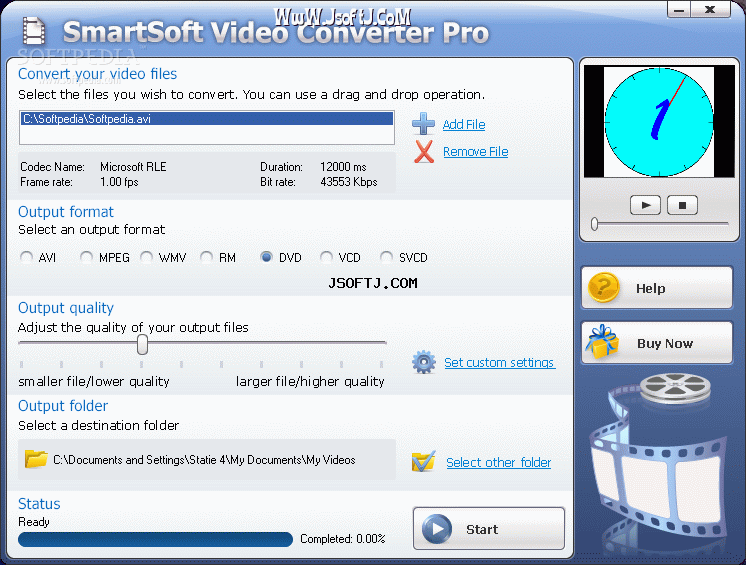
Task: Select DVD output format
Action: [266, 257]
